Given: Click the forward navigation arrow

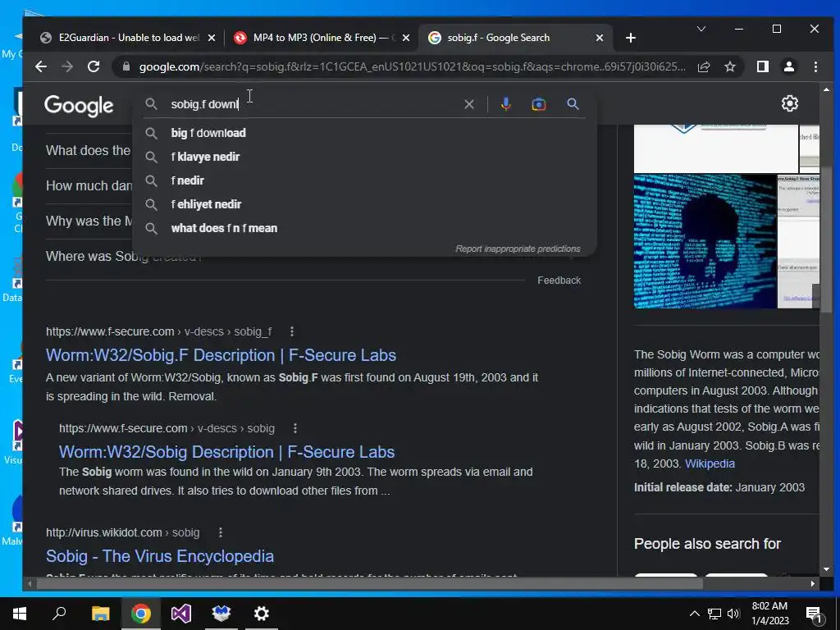Looking at the screenshot, I should coord(67,66).
